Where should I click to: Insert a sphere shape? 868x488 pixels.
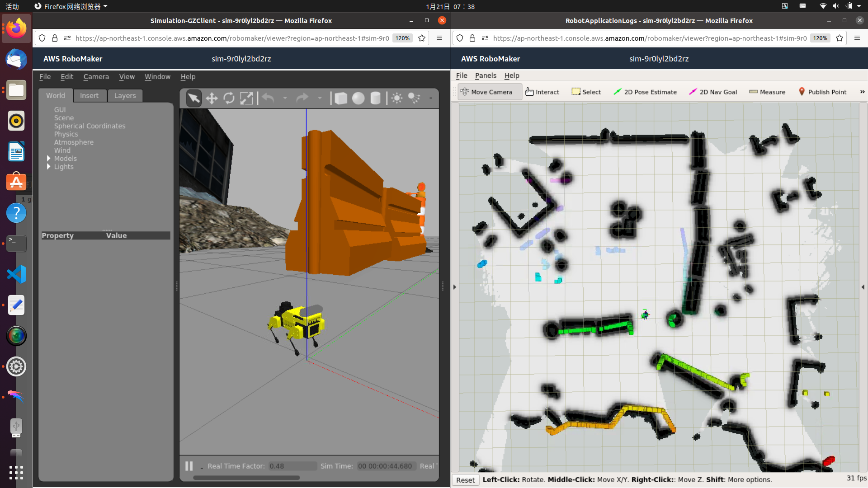[358, 98]
